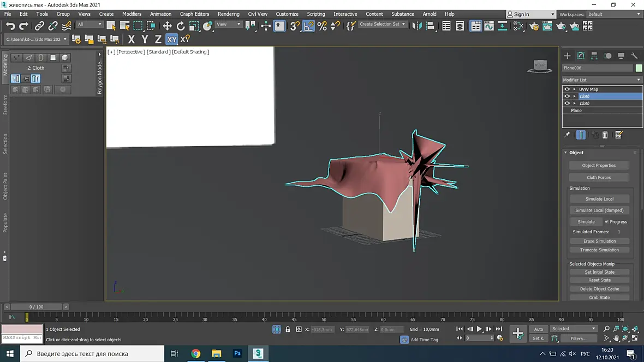644x362 pixels.
Task: Open the Modifier List dropdown
Action: pos(601,80)
